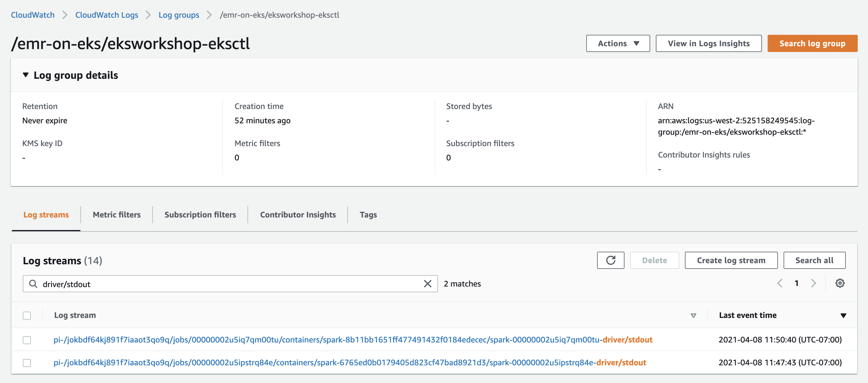Viewport: 868px width, 383px height.
Task: Click the disabled Delete button
Action: (654, 260)
